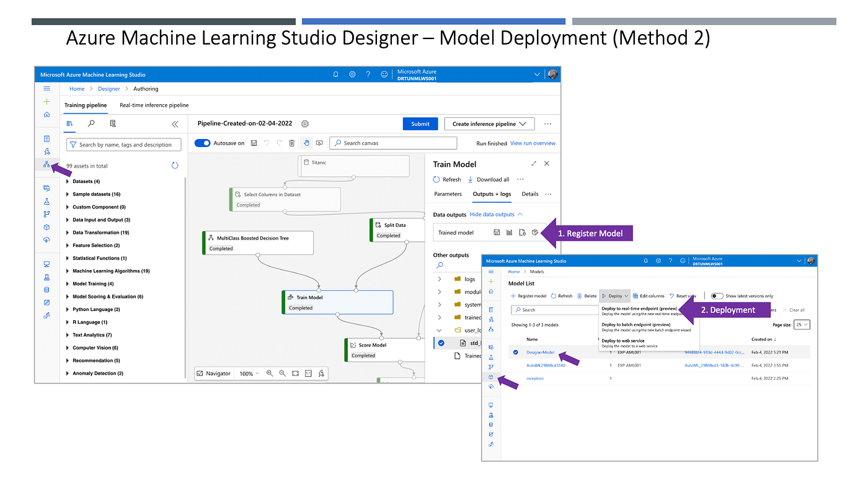Uncheck the DesignerModel row checkbox
This screenshot has width=868, height=489.
(x=515, y=352)
